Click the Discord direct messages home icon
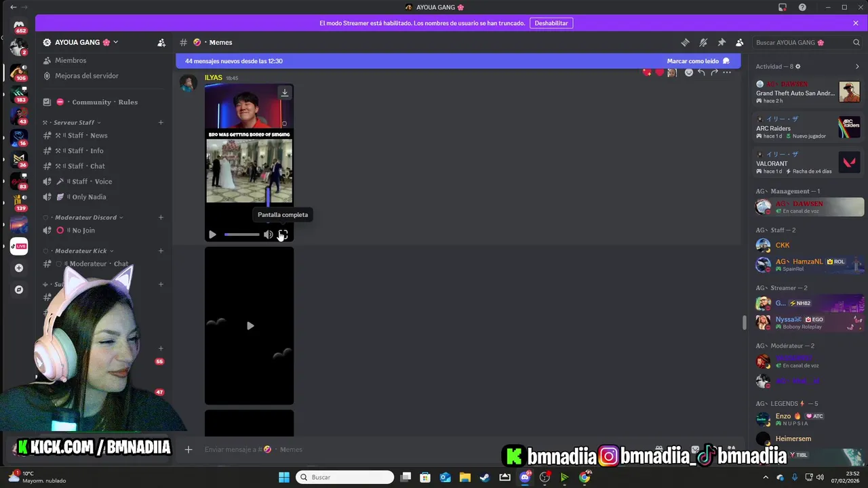Viewport: 868px width, 488px height. coord(19,26)
